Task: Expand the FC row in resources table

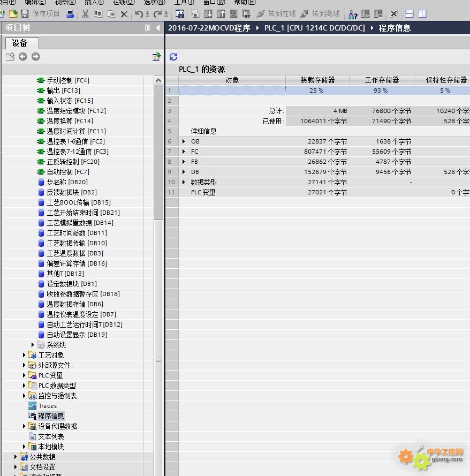Action: [184, 152]
